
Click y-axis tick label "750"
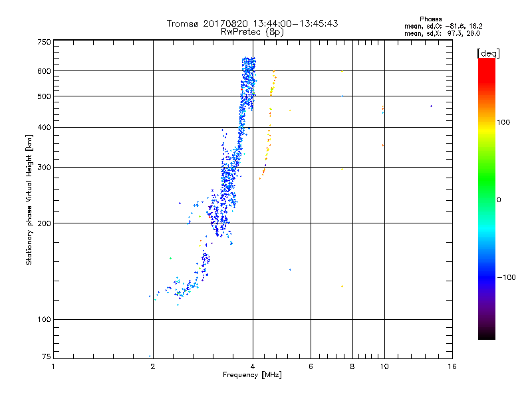(x=45, y=42)
